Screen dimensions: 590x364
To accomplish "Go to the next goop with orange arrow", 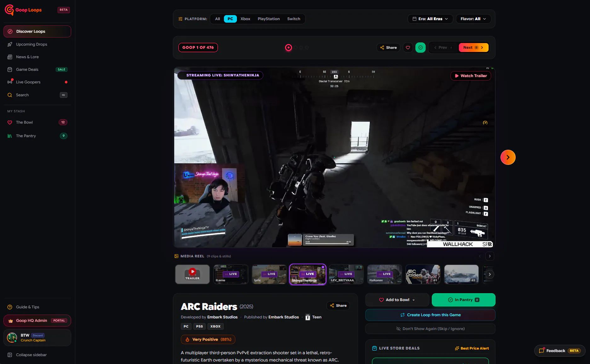I will [x=508, y=157].
